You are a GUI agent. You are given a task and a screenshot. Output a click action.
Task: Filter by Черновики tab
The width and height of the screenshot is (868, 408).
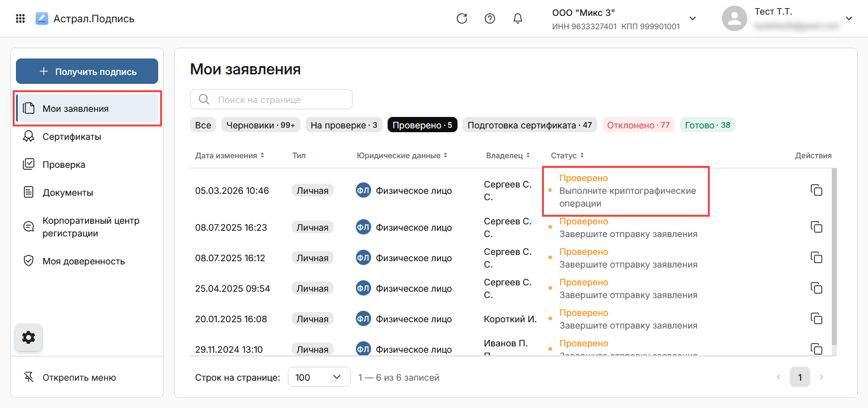click(x=261, y=125)
